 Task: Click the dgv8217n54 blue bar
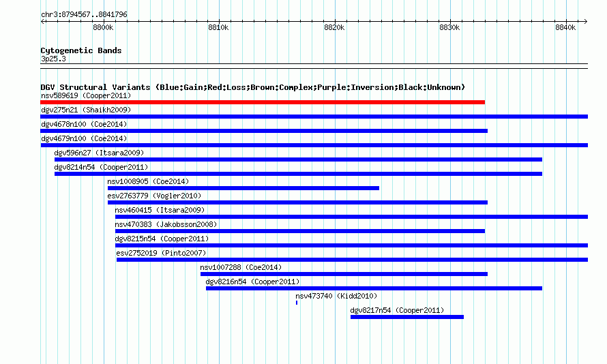407,317
